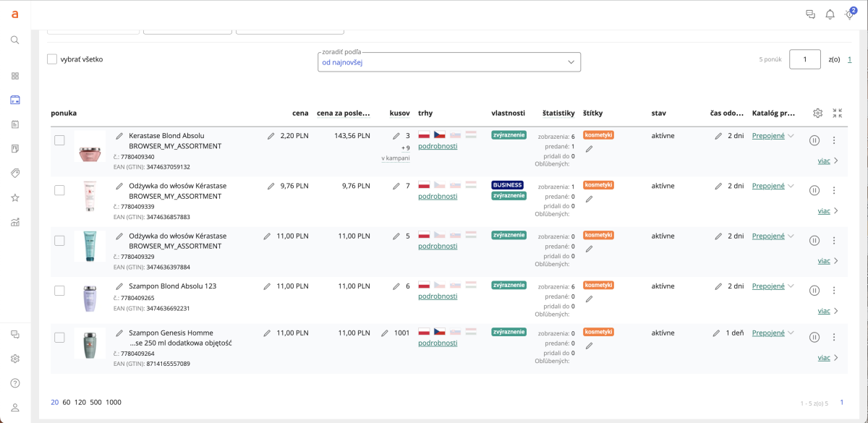Set page size to 20 items

(x=55, y=402)
